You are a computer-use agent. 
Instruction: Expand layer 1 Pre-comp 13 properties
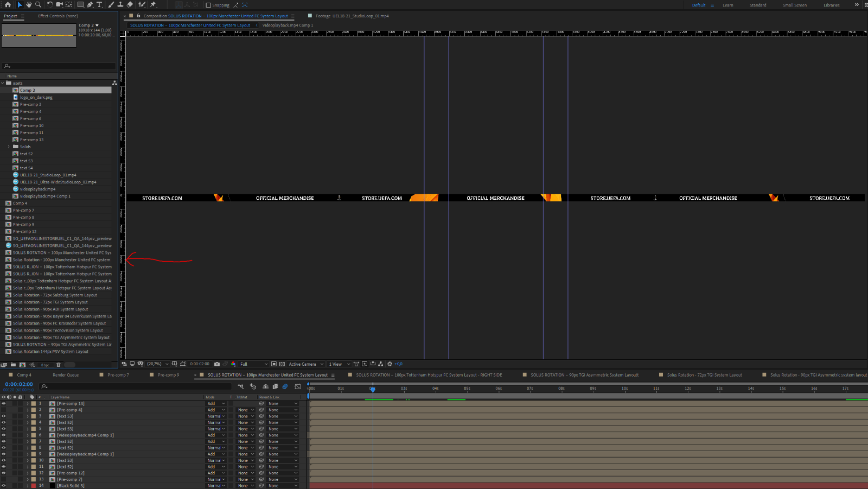pos(28,403)
